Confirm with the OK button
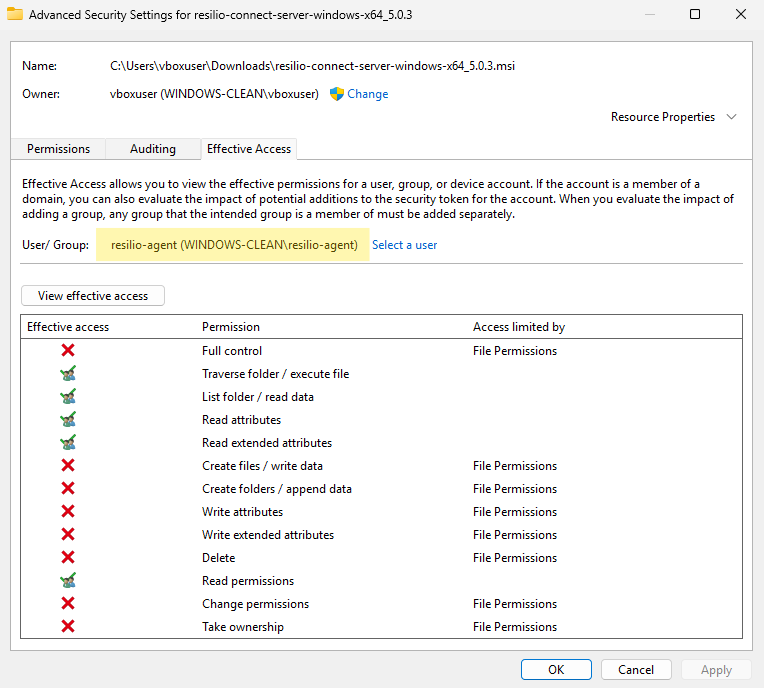Image resolution: width=764 pixels, height=688 pixels. [x=556, y=669]
